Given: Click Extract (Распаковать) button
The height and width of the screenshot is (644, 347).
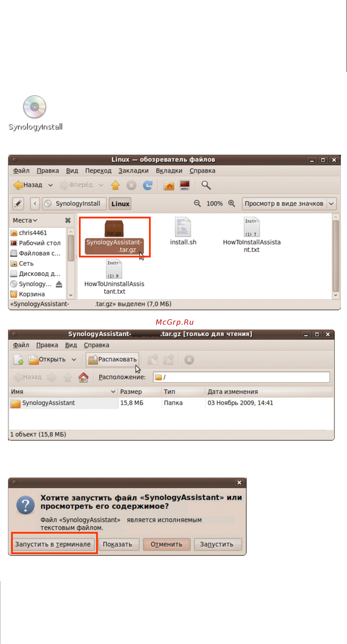Looking at the screenshot, I should point(112,360).
